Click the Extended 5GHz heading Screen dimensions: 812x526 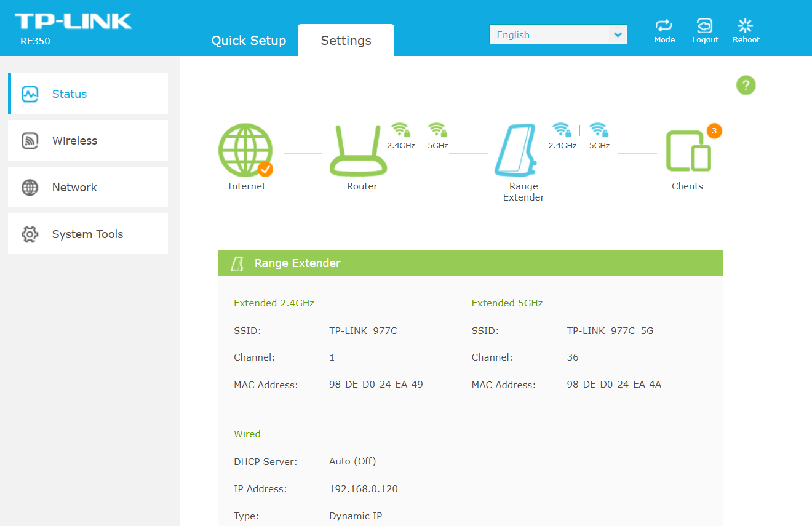click(x=507, y=303)
